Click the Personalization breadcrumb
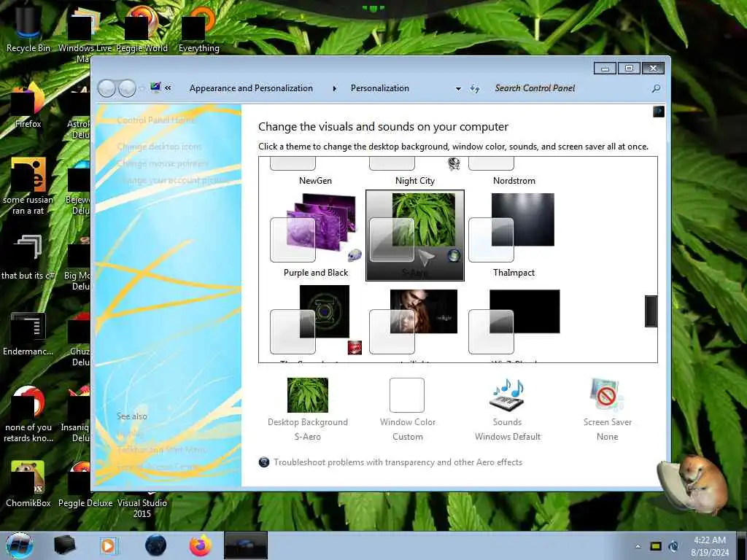747x560 pixels. 379,88
